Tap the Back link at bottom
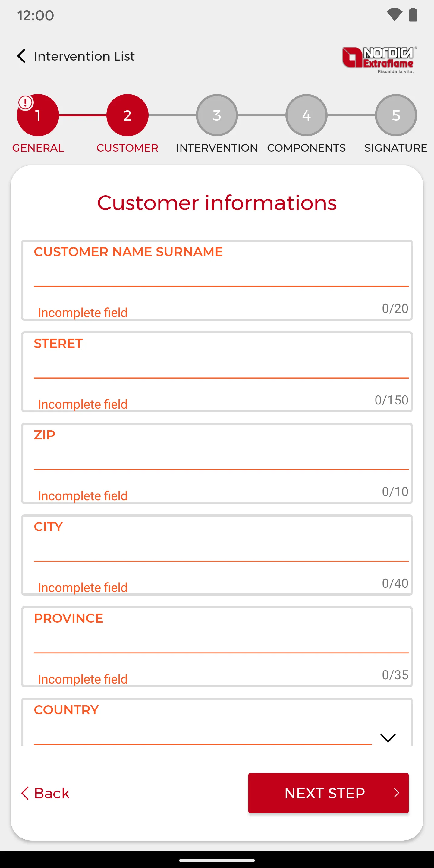This screenshot has width=434, height=868. coord(45,793)
